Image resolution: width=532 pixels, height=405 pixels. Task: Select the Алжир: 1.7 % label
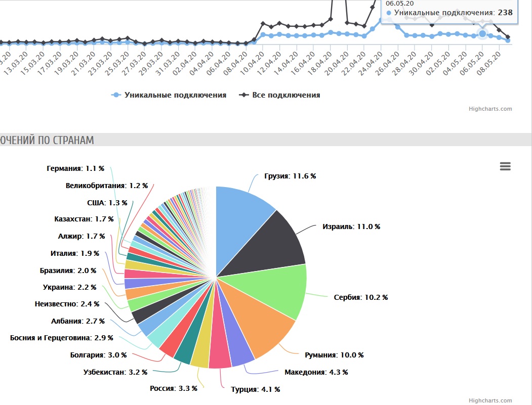tap(81, 236)
